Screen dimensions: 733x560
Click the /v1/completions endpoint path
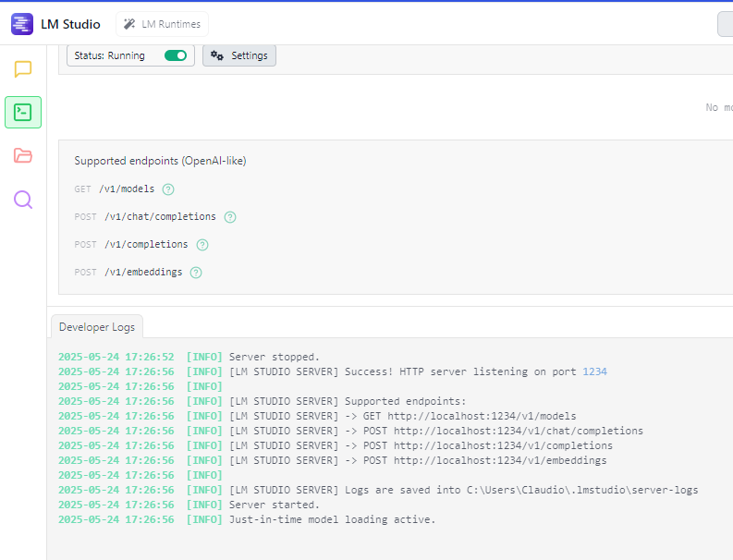[146, 244]
